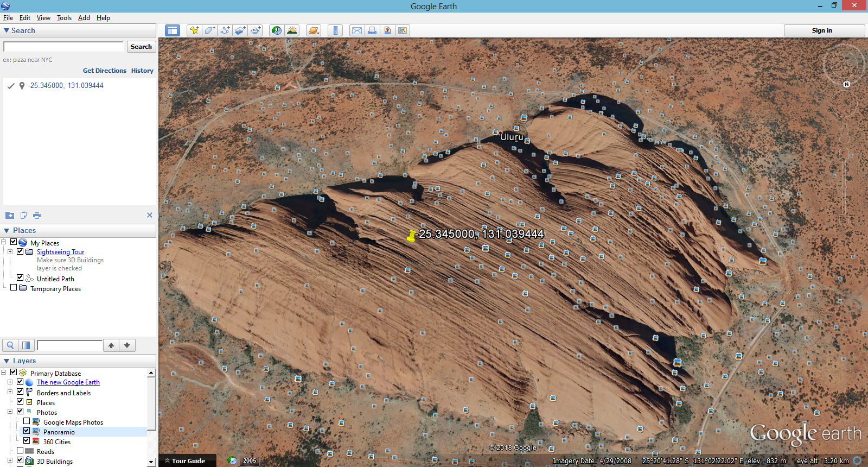
Task: Uncheck the Untitled Path checkbox
Action: click(20, 278)
